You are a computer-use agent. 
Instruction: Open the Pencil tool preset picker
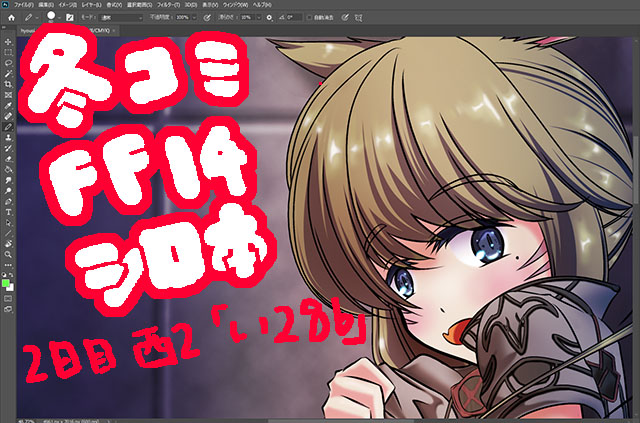pos(30,18)
